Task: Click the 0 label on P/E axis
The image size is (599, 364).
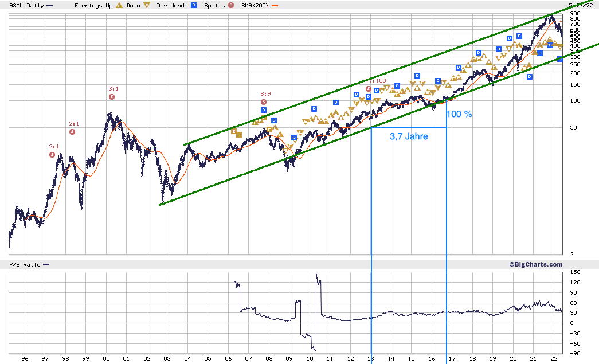Action: [x=571, y=323]
